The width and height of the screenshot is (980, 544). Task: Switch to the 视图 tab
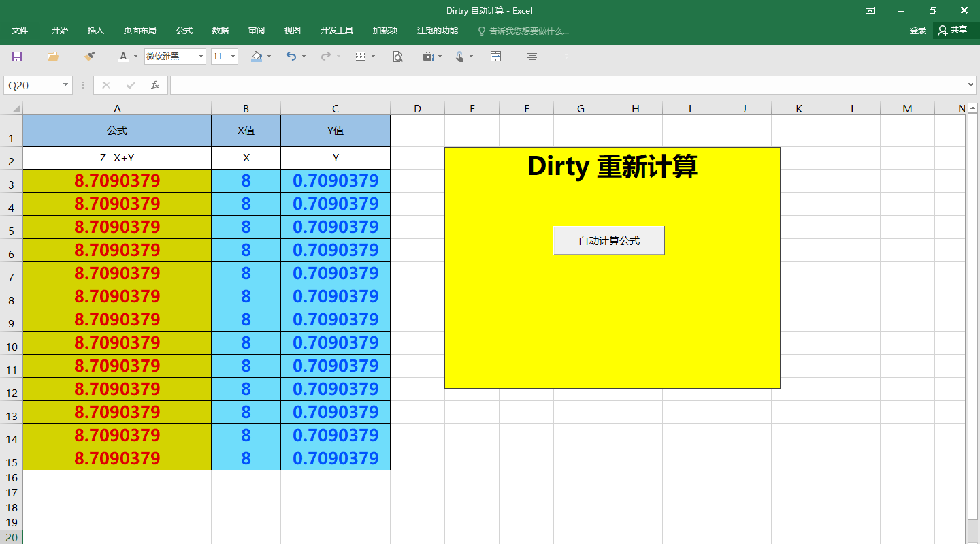pos(293,31)
